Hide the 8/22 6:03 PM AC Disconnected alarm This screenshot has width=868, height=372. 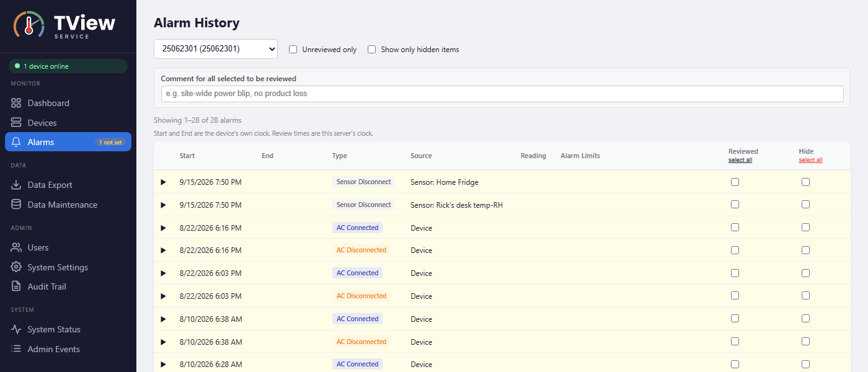805,296
